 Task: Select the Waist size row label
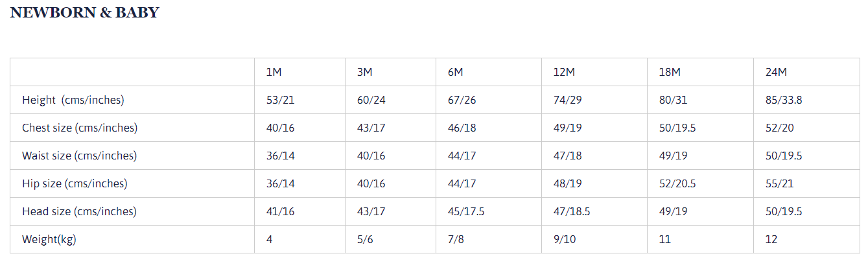point(79,156)
